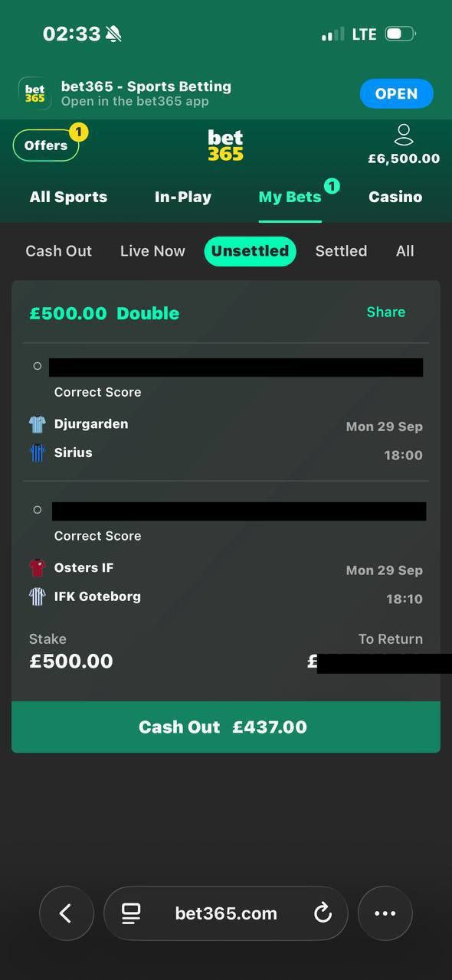This screenshot has height=980, width=452.
Task: Go to the Casino tab
Action: coord(395,197)
